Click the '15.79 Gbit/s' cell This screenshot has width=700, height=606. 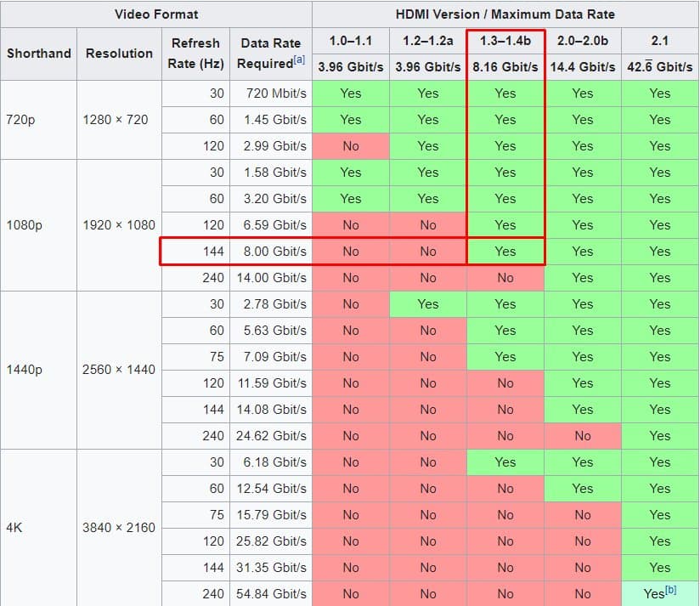pos(271,515)
